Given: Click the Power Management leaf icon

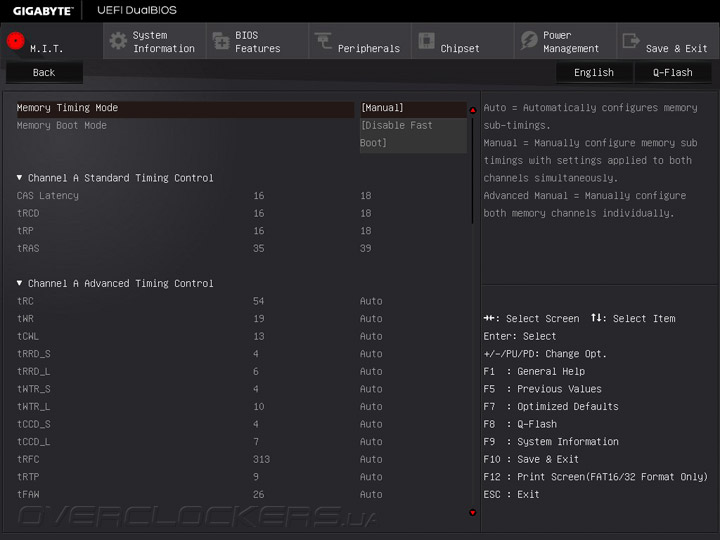Looking at the screenshot, I should tap(529, 41).
